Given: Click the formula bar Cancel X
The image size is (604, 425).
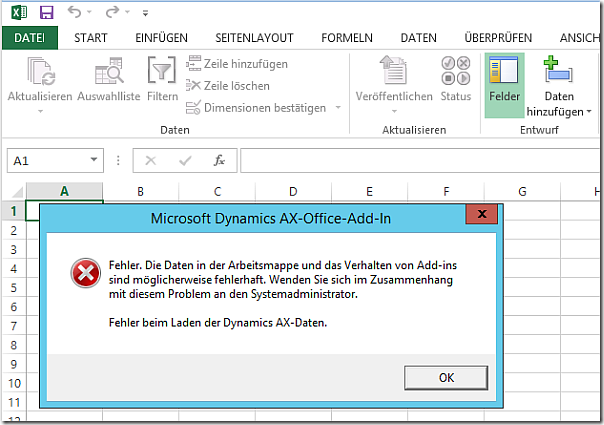Looking at the screenshot, I should coord(151,160).
